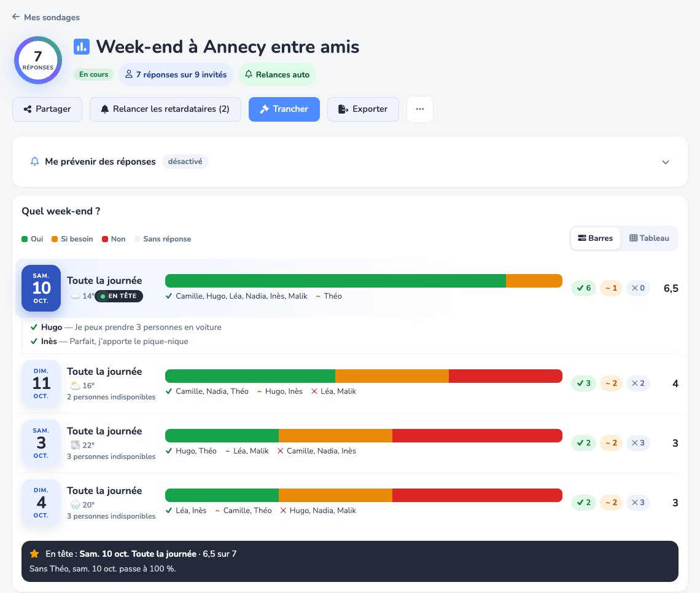
Task: Click the En cours status badge
Action: pyautogui.click(x=94, y=74)
